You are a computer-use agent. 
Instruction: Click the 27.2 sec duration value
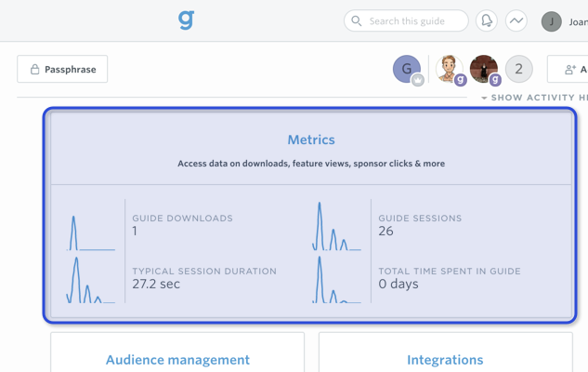pyautogui.click(x=156, y=284)
